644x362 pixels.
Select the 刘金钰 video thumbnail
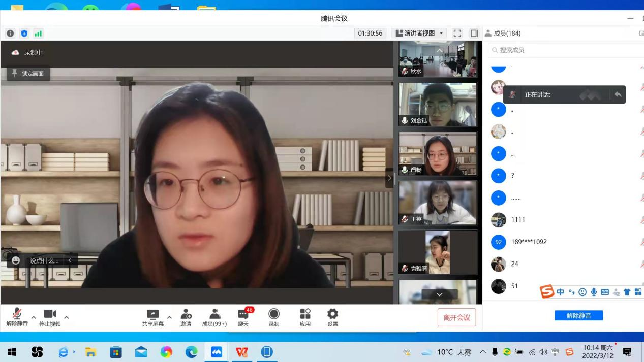tap(438, 105)
